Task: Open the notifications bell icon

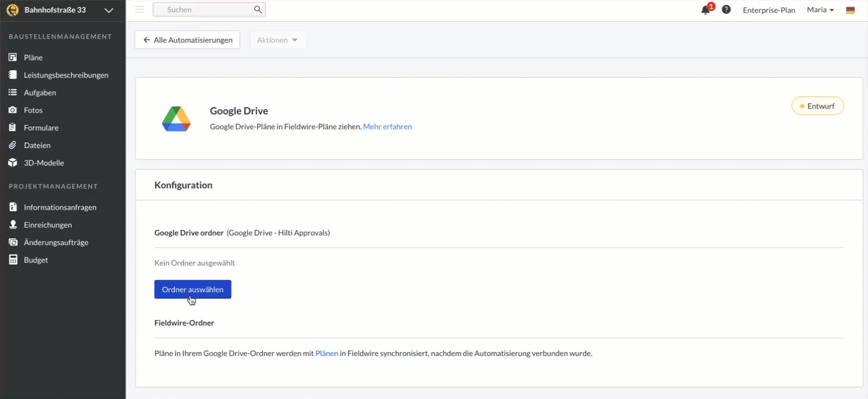Action: 706,10
